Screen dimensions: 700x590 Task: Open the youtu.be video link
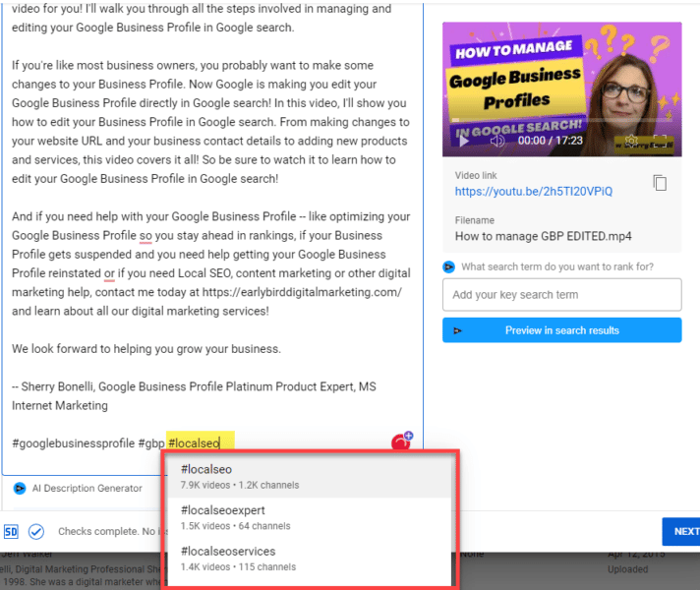[x=534, y=192]
